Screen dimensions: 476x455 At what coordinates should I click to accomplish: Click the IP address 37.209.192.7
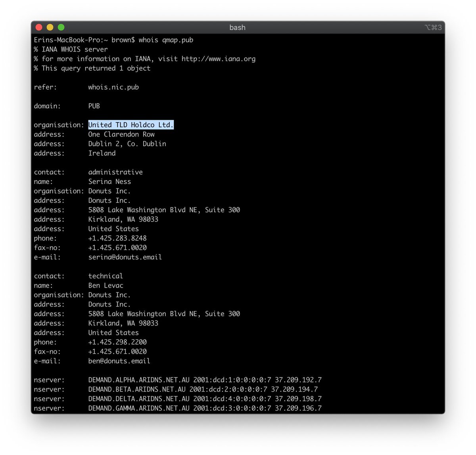pos(298,380)
